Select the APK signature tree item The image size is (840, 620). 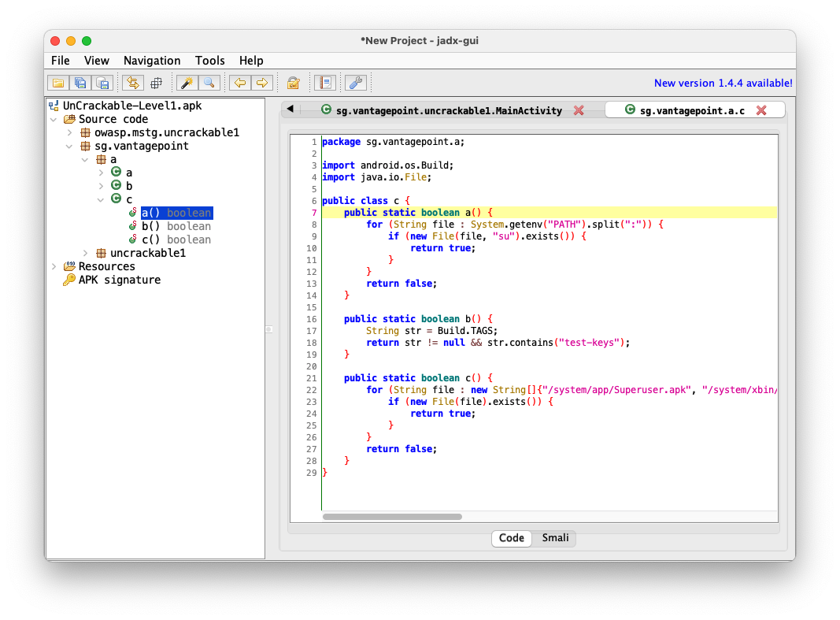pyautogui.click(x=119, y=280)
